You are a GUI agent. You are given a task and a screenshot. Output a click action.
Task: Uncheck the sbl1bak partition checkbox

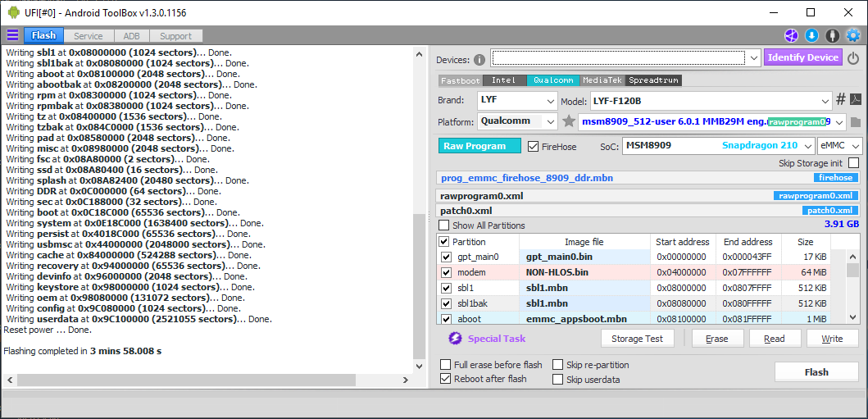pos(446,304)
